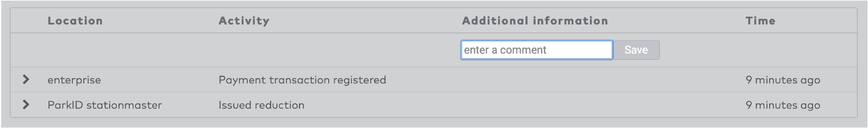Click the 'enter a comment' field
Screen dimensions: 868x128
click(537, 50)
